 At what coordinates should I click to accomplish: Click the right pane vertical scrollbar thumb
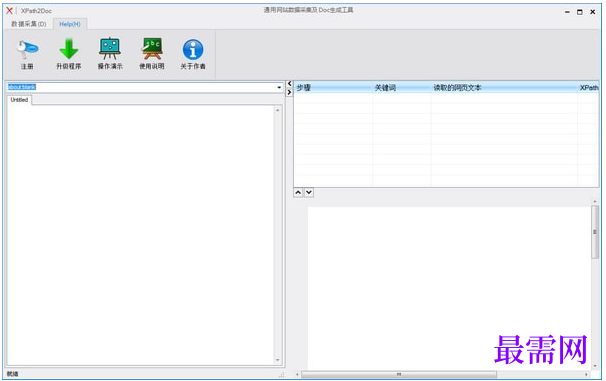coord(595,232)
